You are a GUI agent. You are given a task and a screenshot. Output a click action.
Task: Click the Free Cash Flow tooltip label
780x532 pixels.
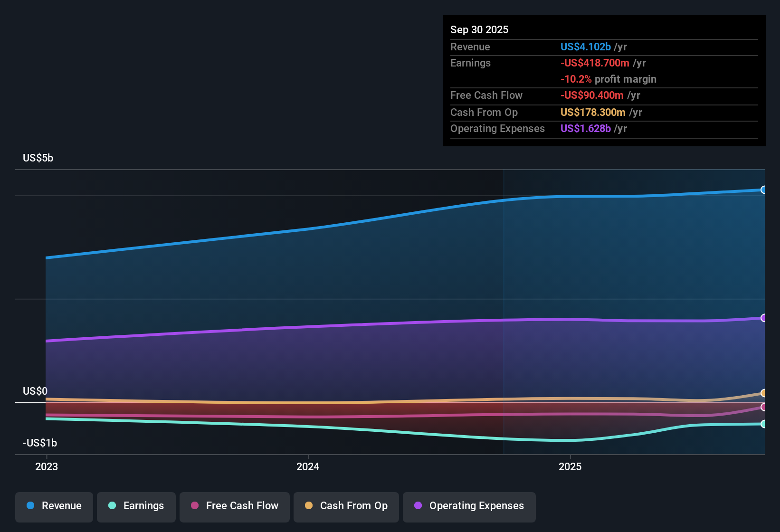click(486, 95)
